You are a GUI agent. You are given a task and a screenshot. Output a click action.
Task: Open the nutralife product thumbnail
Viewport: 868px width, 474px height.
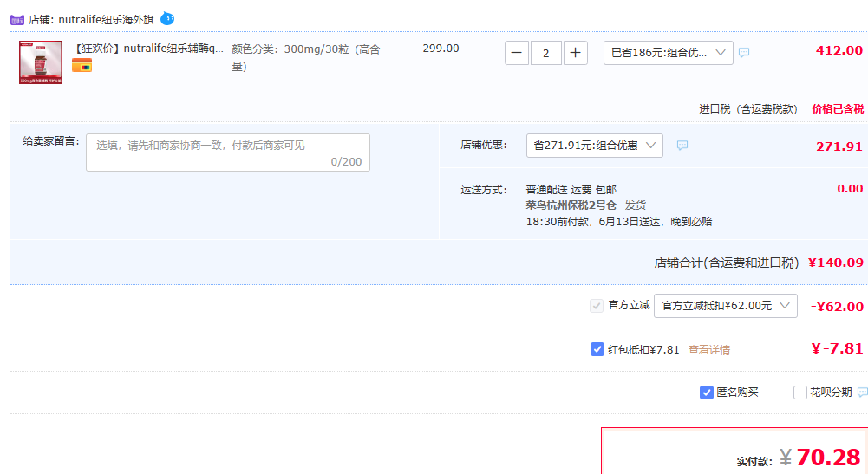pyautogui.click(x=41, y=62)
